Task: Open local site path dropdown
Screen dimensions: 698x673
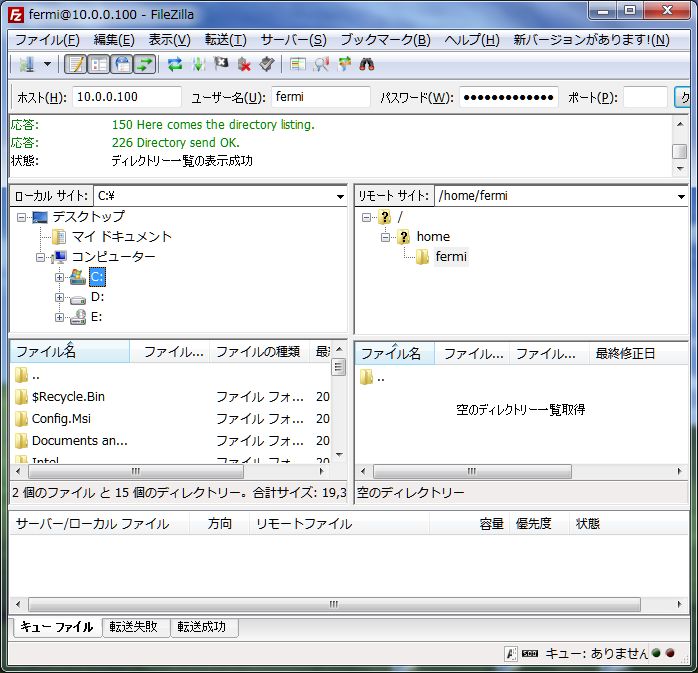Action: (x=340, y=196)
